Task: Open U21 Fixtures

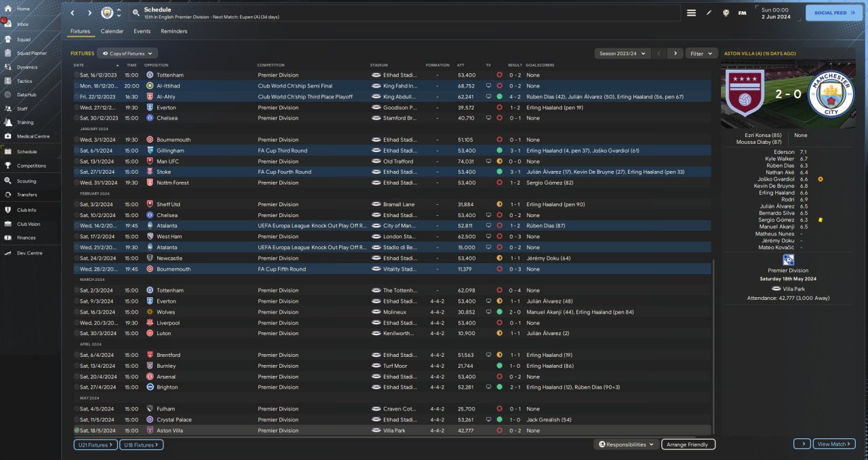Action: point(96,444)
